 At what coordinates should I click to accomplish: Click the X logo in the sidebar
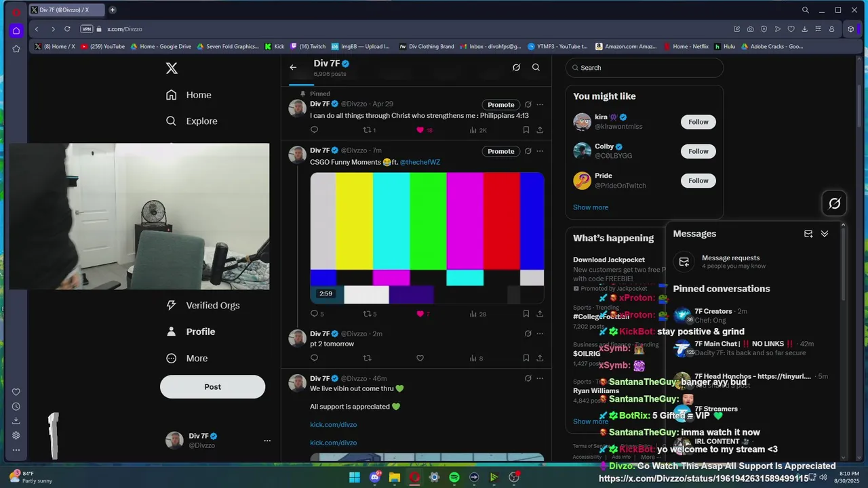172,68
